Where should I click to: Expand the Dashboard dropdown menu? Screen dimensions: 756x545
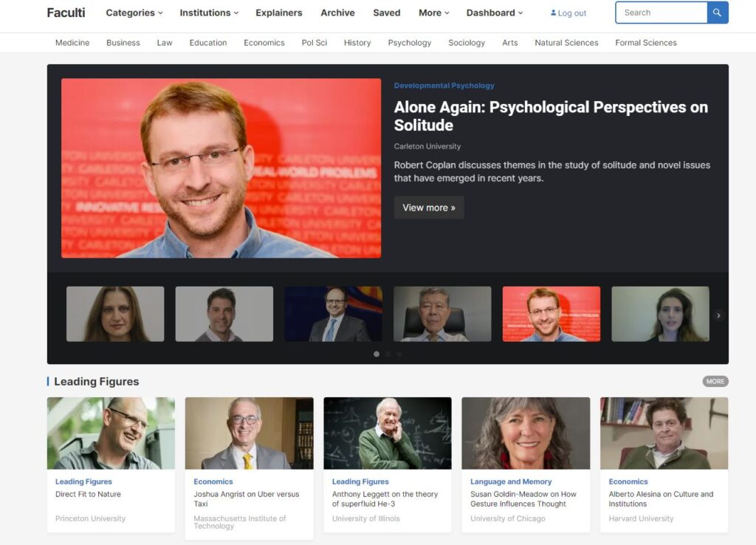(x=494, y=13)
